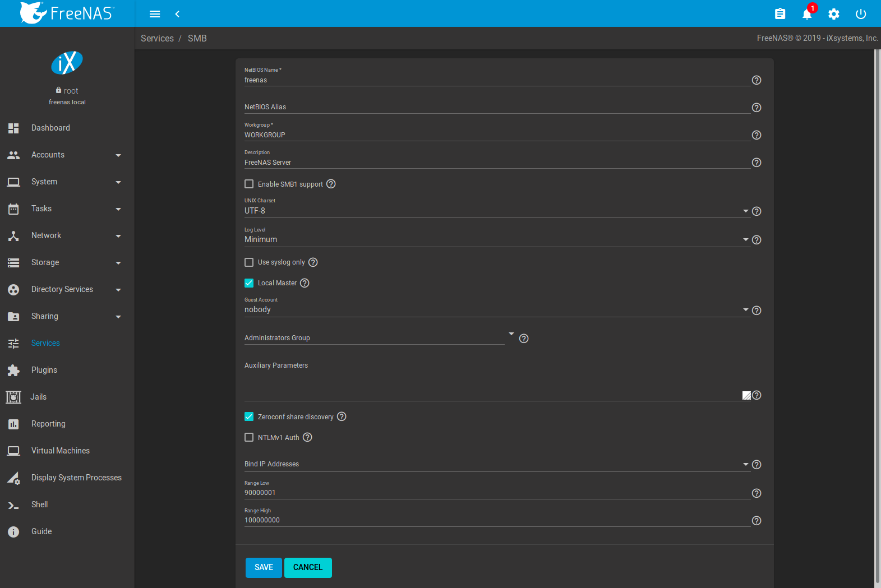Viewport: 881px width, 588px height.
Task: Open alerts bell notification icon
Action: click(x=807, y=14)
